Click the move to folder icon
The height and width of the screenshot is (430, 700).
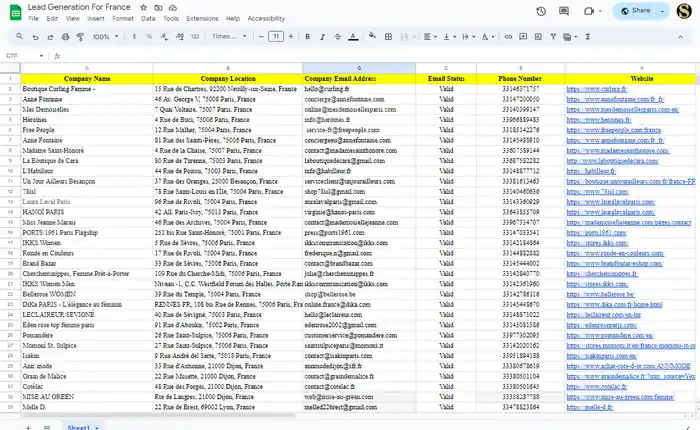tap(158, 8)
